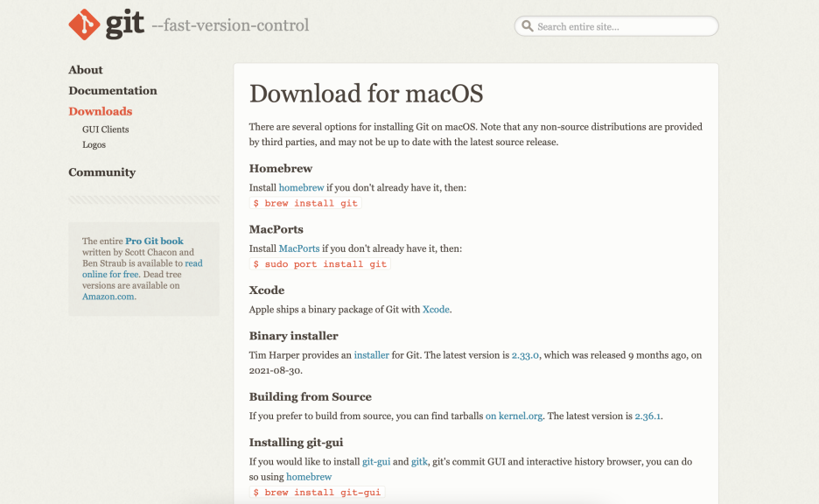Viewport: 819px width, 504px height.
Task: Open the gitk link
Action: click(419, 462)
